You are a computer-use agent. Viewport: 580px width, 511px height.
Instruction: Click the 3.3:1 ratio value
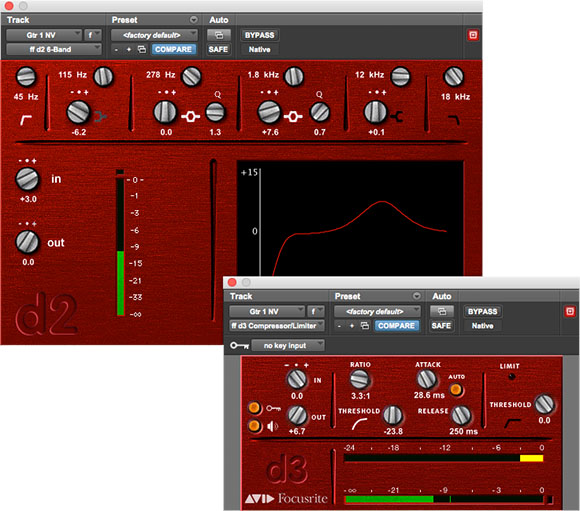[x=360, y=396]
